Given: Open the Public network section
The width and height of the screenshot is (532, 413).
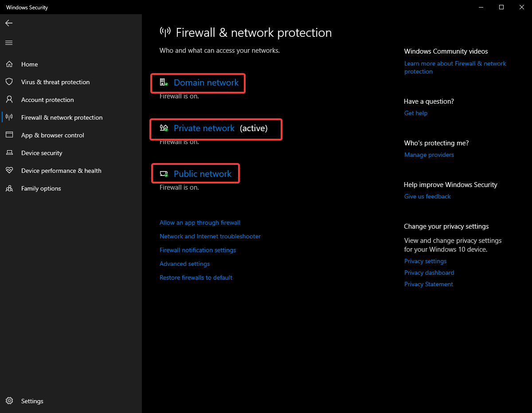Looking at the screenshot, I should [195, 173].
